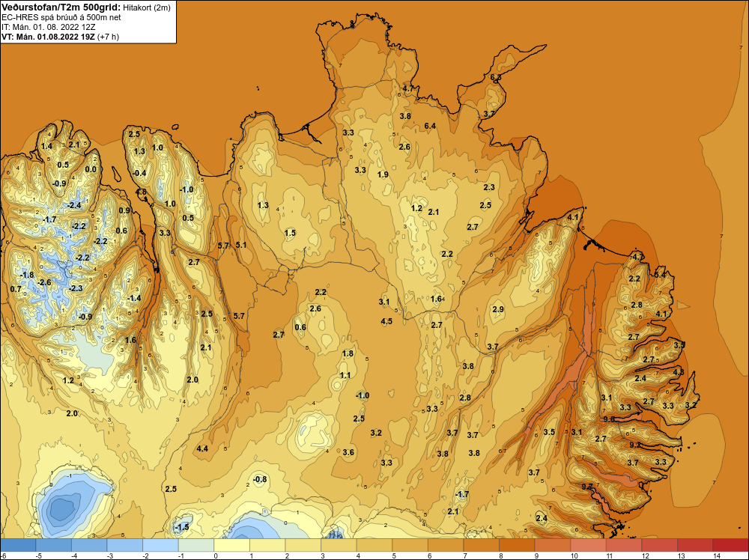Click the temperature value 9.2 in the eastern fjords
The height and width of the screenshot is (560, 749).
[x=635, y=445]
